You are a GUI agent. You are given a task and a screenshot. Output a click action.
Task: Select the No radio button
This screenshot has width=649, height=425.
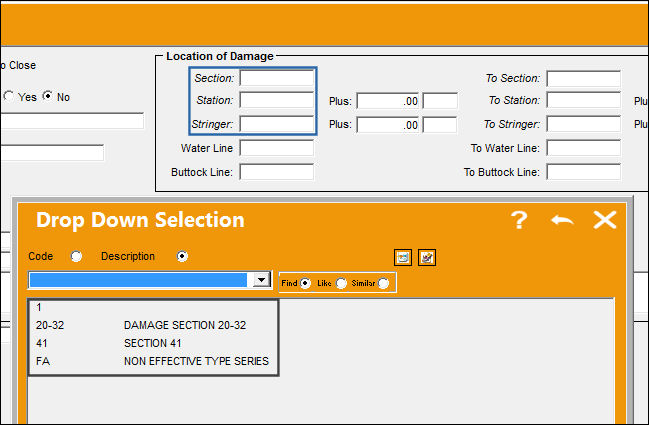point(48,96)
